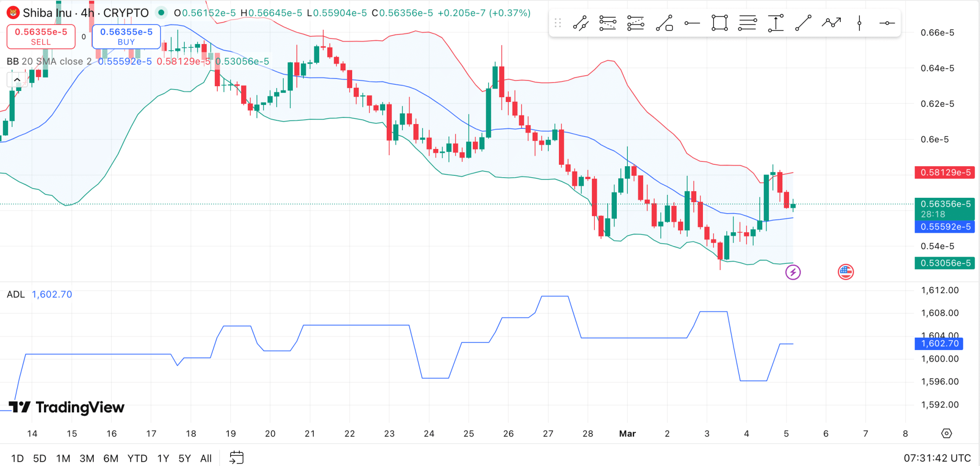Click the BUY price button
The image size is (980, 466).
126,36
